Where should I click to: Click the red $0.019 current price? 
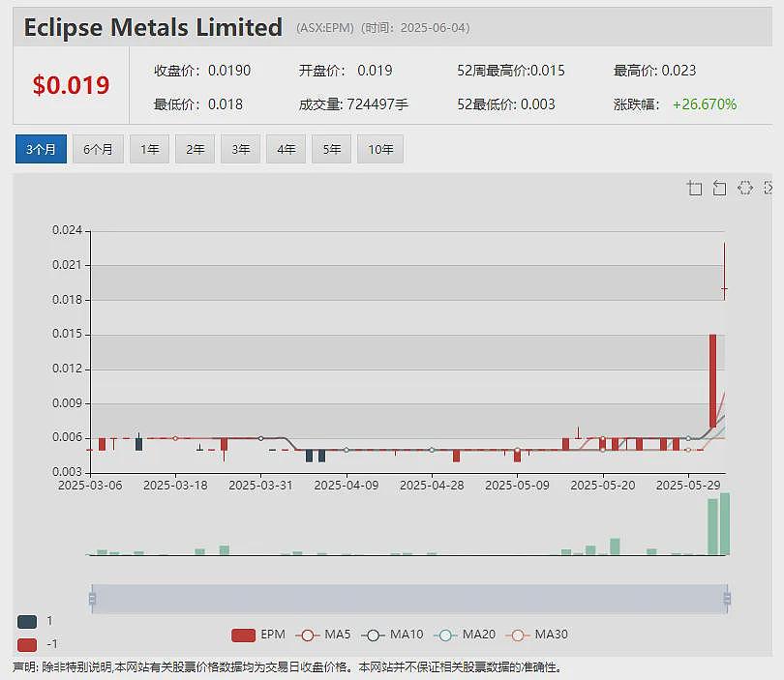pyautogui.click(x=71, y=85)
